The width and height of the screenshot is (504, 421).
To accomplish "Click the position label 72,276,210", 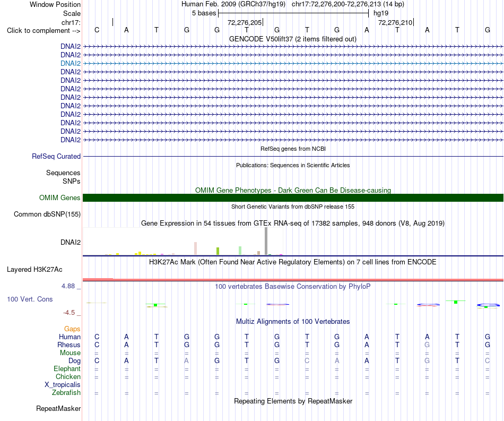I will tap(395, 22).
